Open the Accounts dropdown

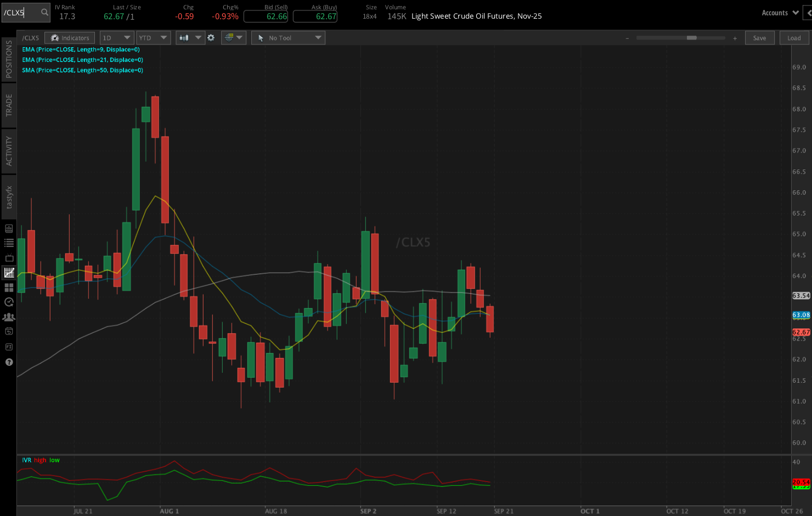[x=780, y=12]
